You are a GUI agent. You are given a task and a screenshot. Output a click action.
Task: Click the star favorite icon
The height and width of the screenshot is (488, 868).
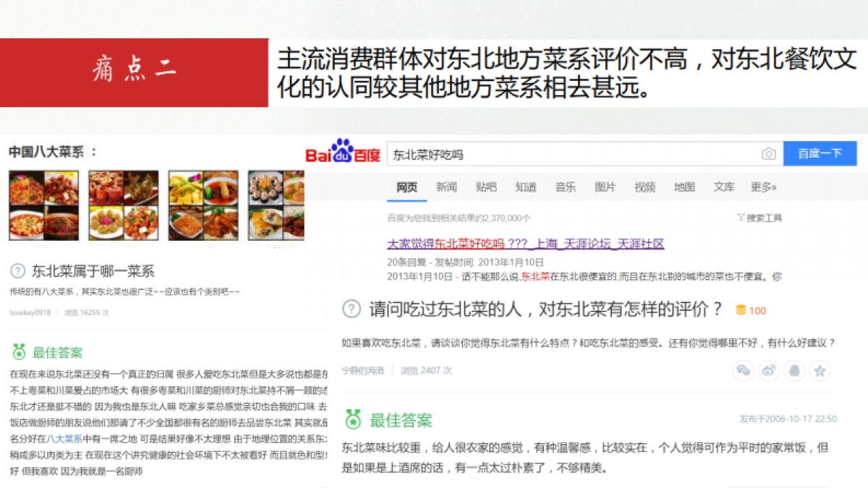(x=820, y=371)
